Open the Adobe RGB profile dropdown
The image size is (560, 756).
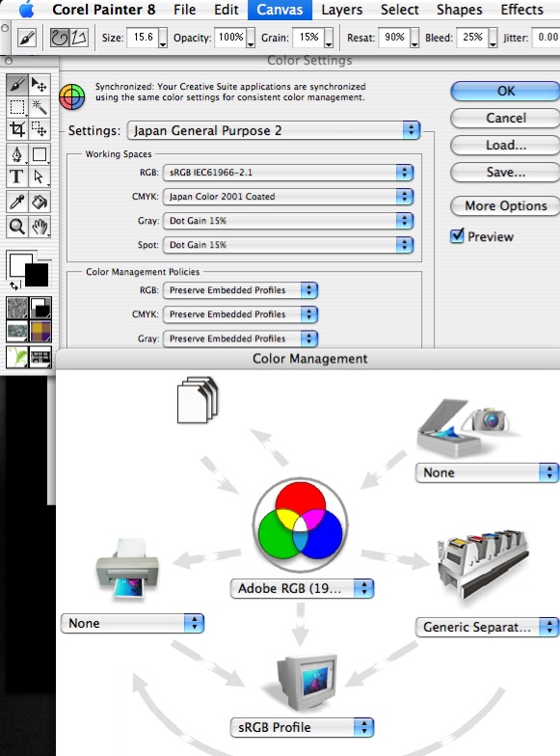(x=303, y=588)
